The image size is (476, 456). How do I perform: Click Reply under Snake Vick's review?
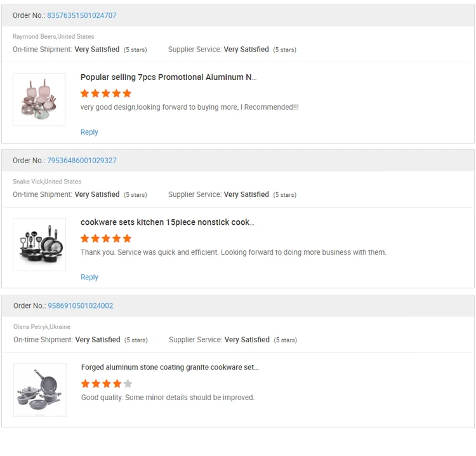tap(89, 277)
